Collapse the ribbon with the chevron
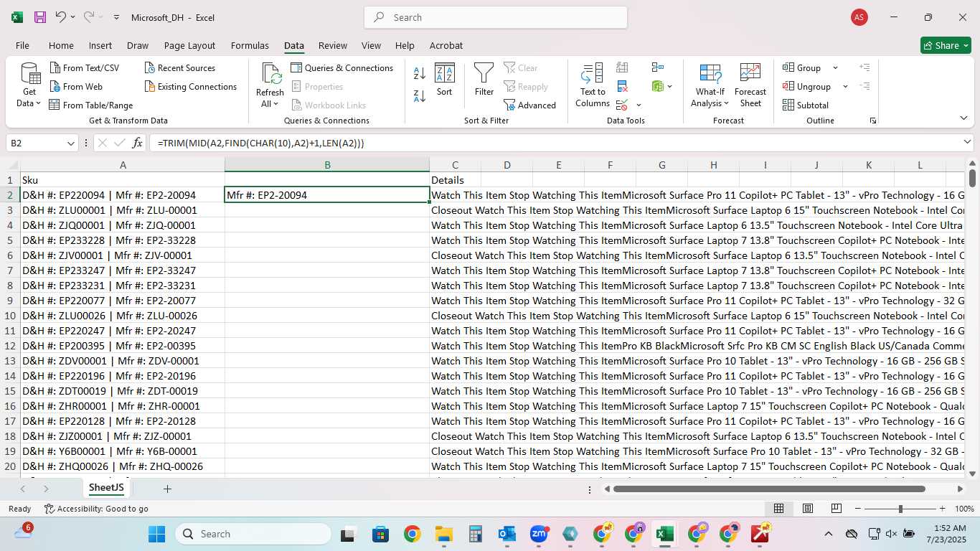Image resolution: width=980 pixels, height=551 pixels. pos(963,118)
